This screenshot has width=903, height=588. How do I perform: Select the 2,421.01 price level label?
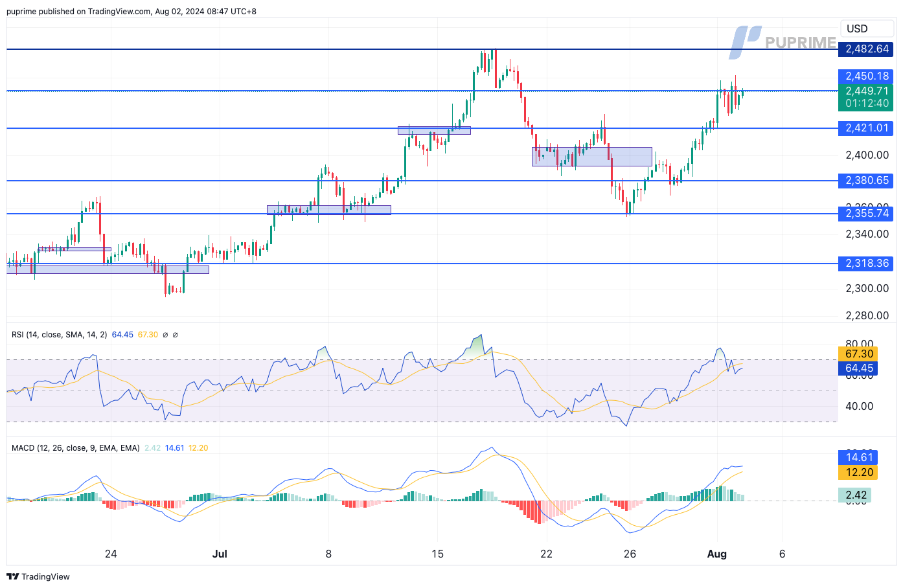pos(865,128)
